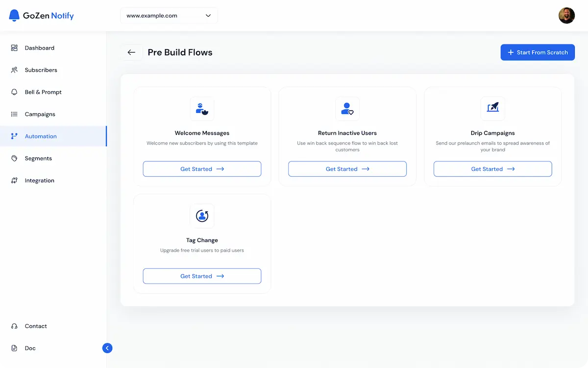Open the profile avatar menu

[x=566, y=15]
